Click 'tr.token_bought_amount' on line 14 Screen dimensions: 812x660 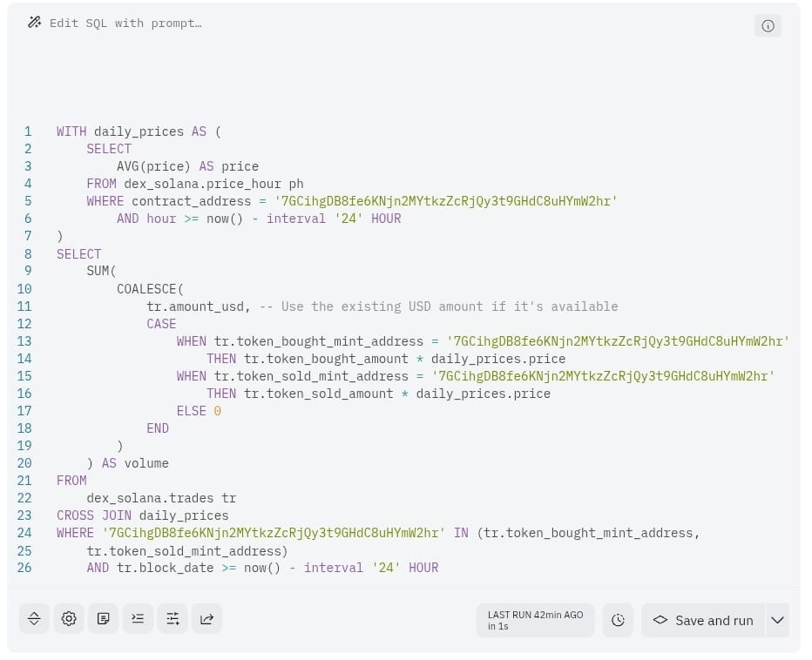[x=326, y=359]
